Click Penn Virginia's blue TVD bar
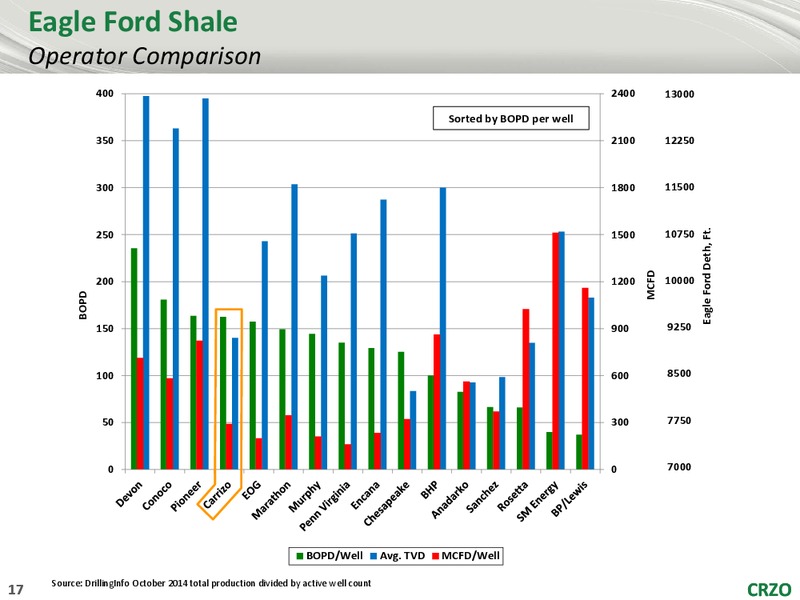800x600 pixels. (354, 352)
